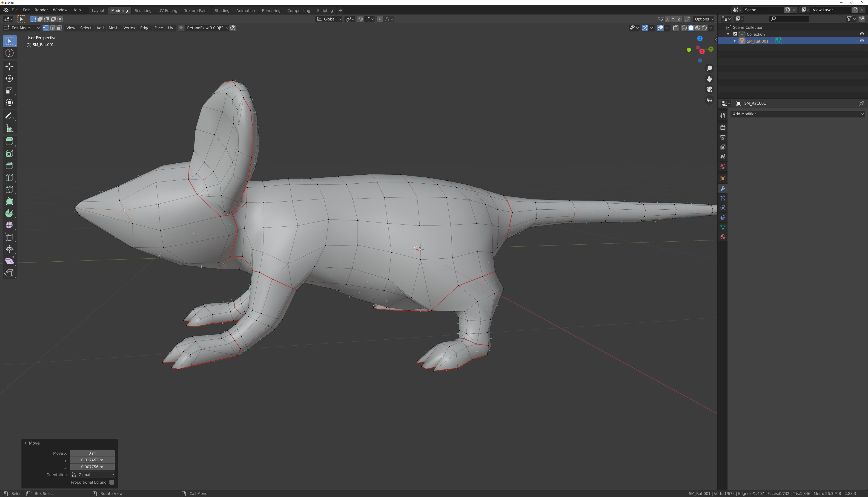Image resolution: width=868 pixels, height=497 pixels.
Task: Activate the Transform tool
Action: coord(9,102)
